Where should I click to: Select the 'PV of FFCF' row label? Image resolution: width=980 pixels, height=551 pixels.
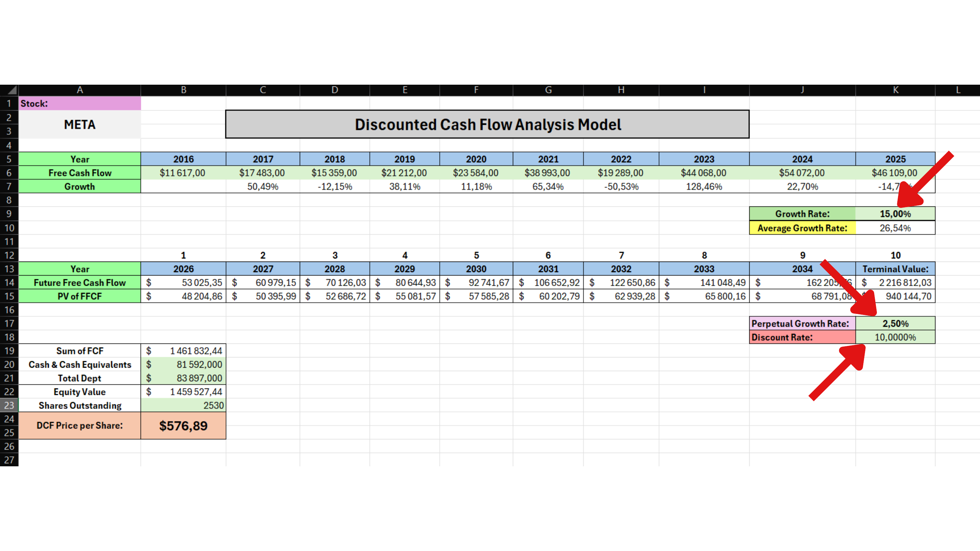(x=80, y=296)
